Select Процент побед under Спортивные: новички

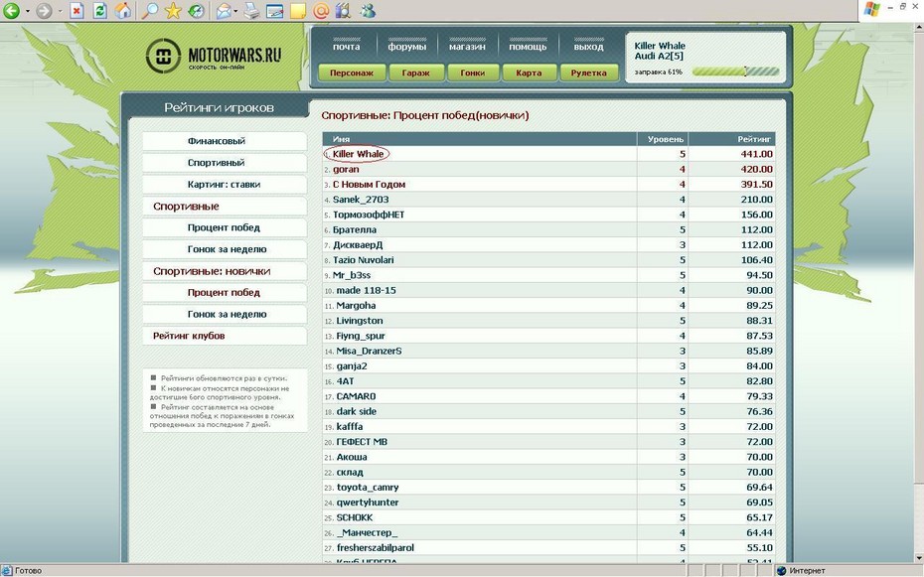pos(224,292)
